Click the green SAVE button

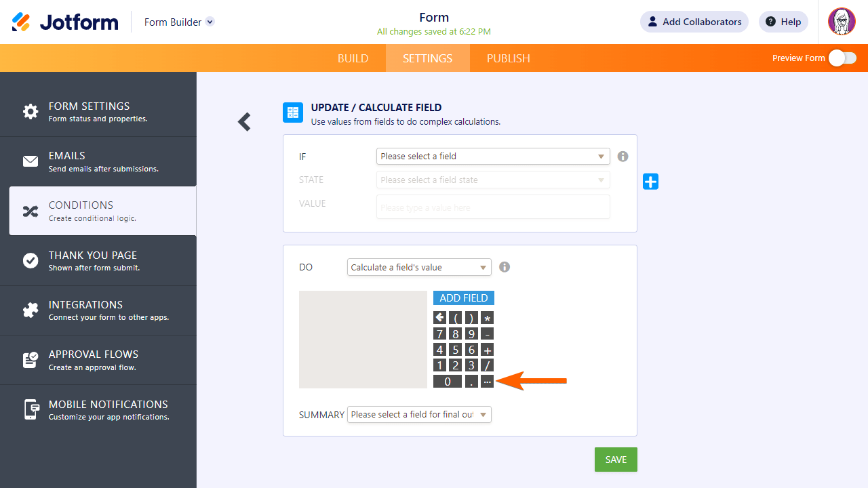[616, 460]
